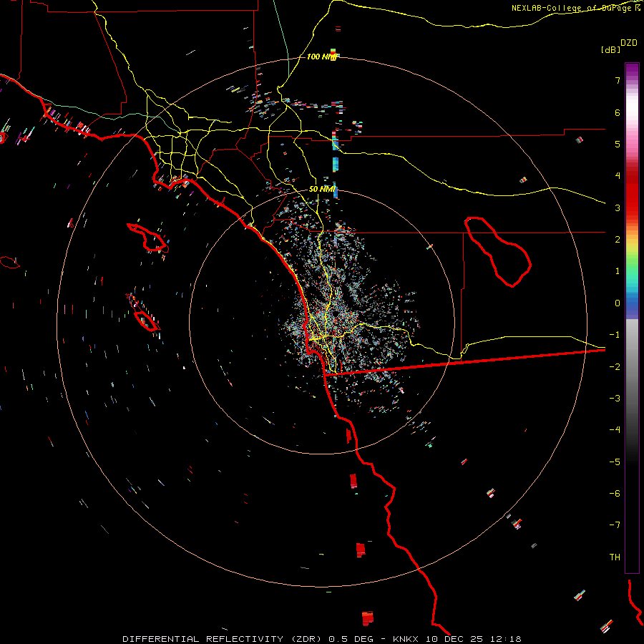Select the -2 dB tick on the scale
The image size is (644, 644).
tap(615, 367)
